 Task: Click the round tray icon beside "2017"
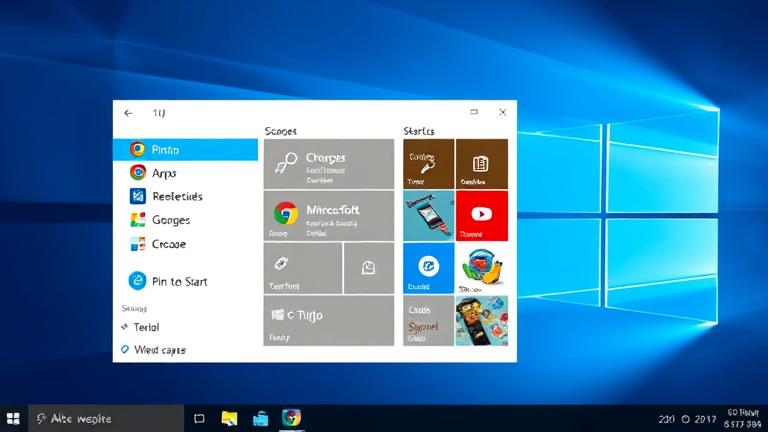(686, 419)
